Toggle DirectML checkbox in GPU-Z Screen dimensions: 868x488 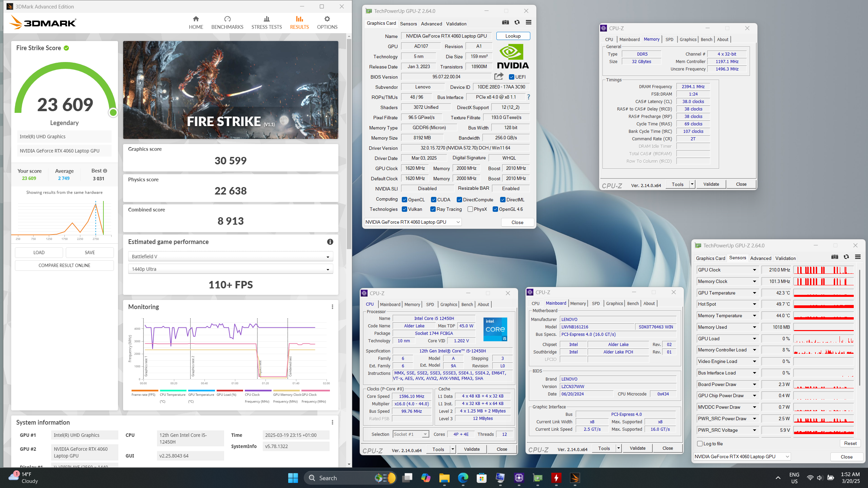(x=502, y=200)
